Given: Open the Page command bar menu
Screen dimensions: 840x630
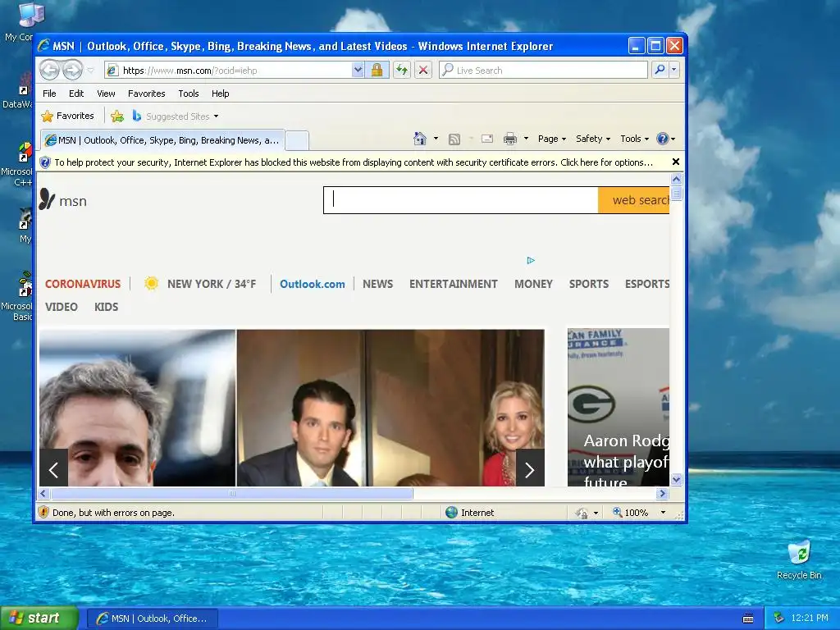Looking at the screenshot, I should pos(552,139).
